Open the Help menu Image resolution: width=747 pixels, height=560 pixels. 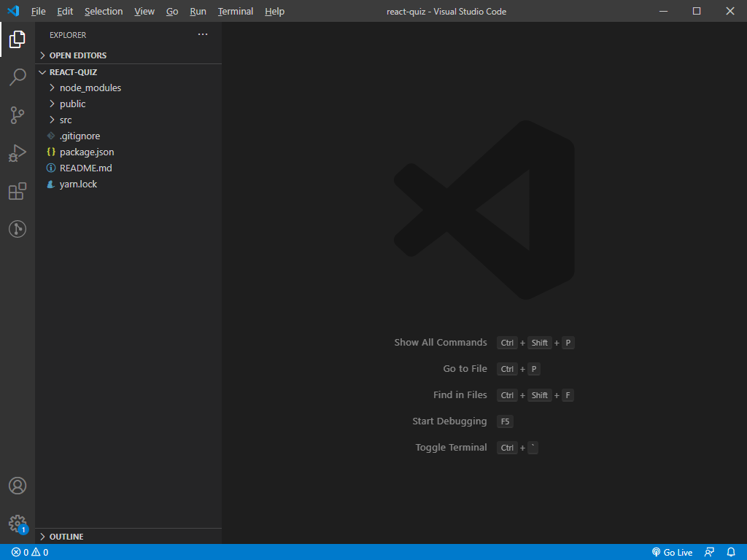(x=274, y=12)
